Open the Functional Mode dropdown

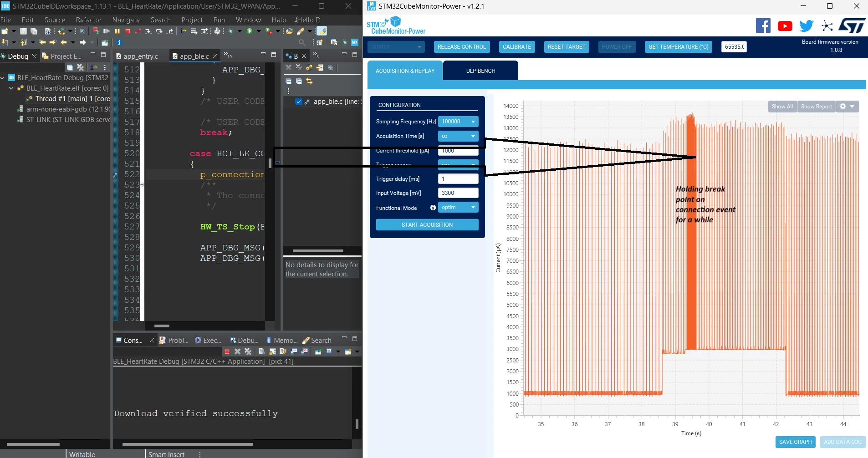458,207
